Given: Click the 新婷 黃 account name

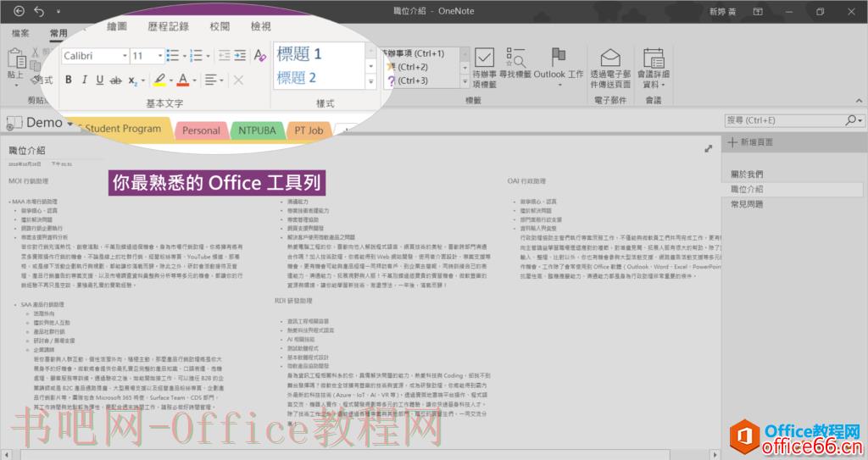Looking at the screenshot, I should 723,11.
